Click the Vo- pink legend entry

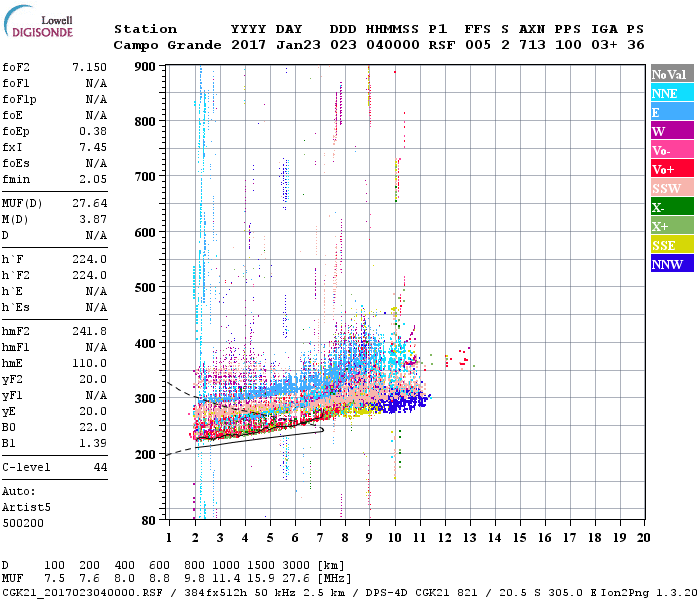671,150
